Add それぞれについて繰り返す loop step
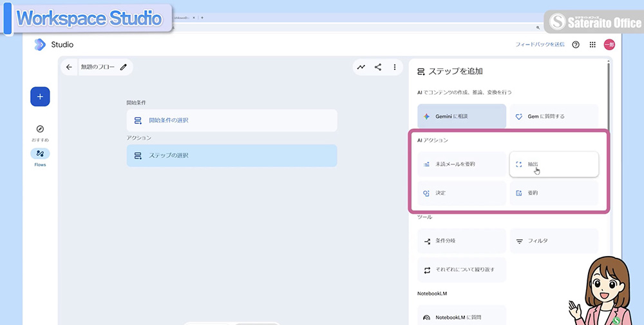The image size is (644, 325). (462, 270)
